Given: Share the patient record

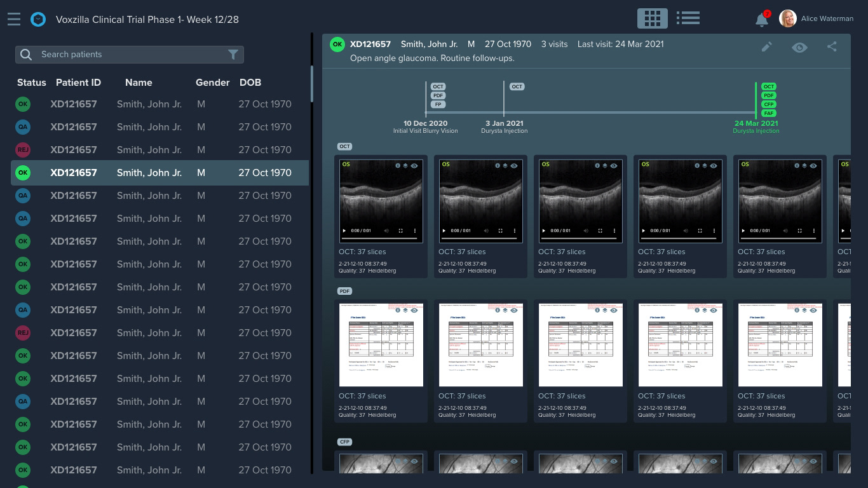Looking at the screenshot, I should tap(832, 46).
